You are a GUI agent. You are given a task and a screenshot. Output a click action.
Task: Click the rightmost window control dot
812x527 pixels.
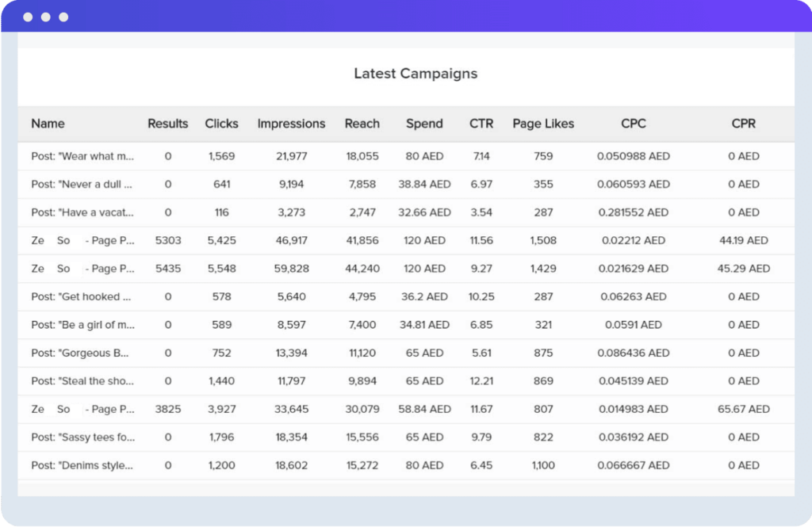click(62, 16)
